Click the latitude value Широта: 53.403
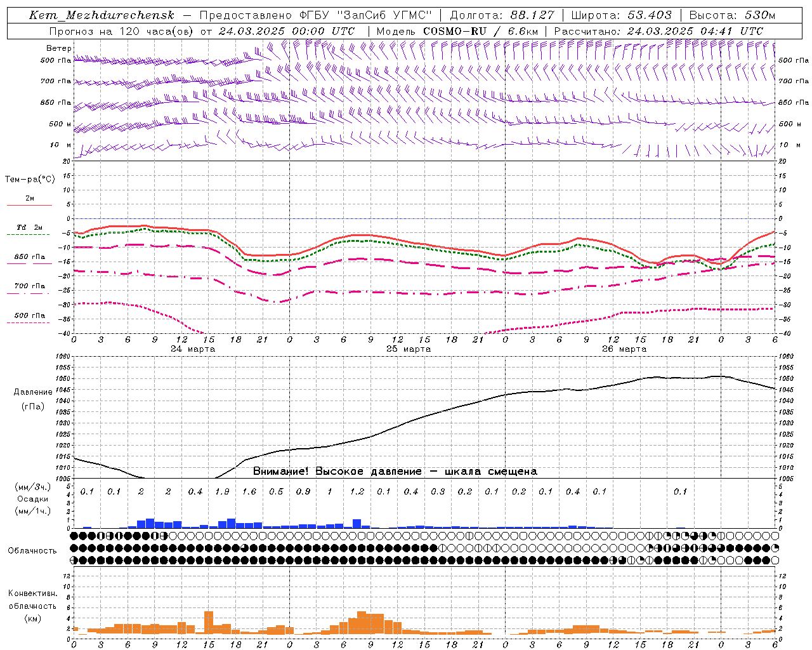 622,15
